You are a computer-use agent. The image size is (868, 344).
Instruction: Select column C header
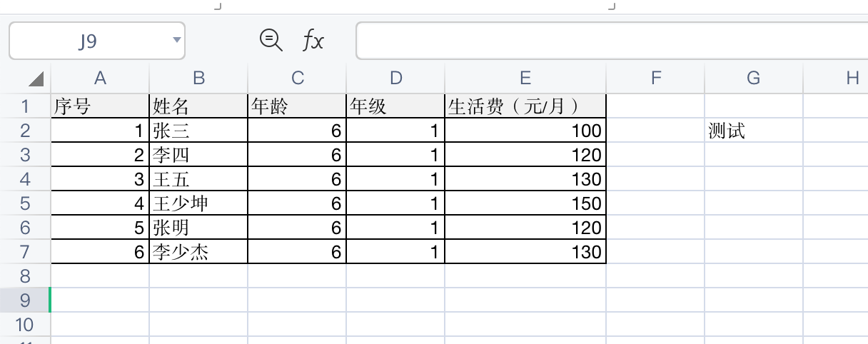coord(297,79)
